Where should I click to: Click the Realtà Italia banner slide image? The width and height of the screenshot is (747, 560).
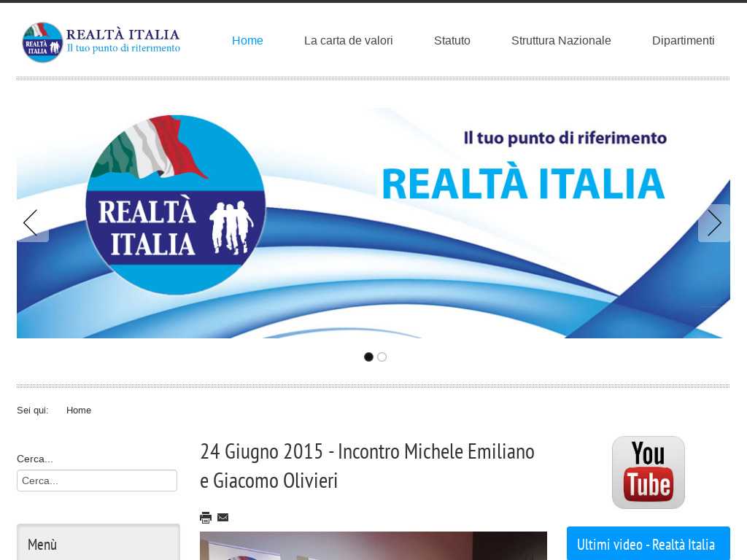coord(373,223)
